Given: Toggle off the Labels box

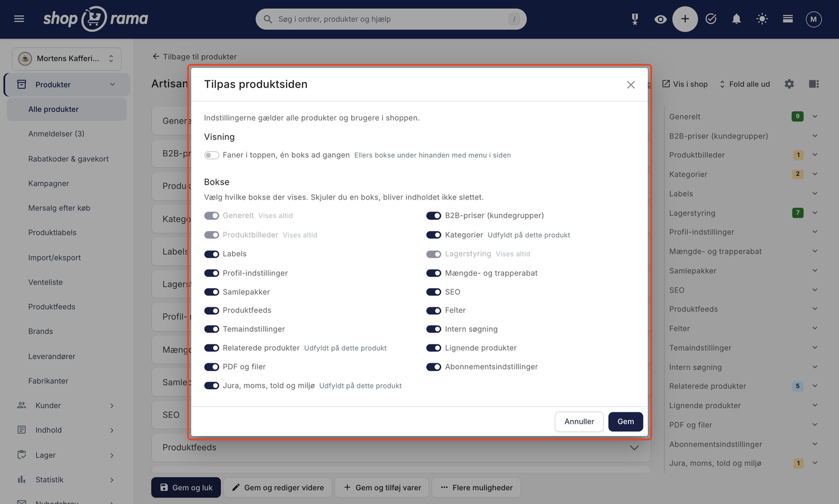Looking at the screenshot, I should [x=212, y=254].
